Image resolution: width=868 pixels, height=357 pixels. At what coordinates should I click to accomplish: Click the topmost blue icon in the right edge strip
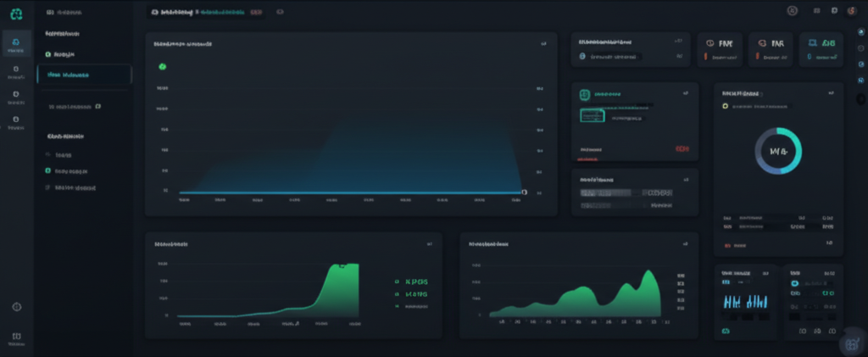click(861, 31)
